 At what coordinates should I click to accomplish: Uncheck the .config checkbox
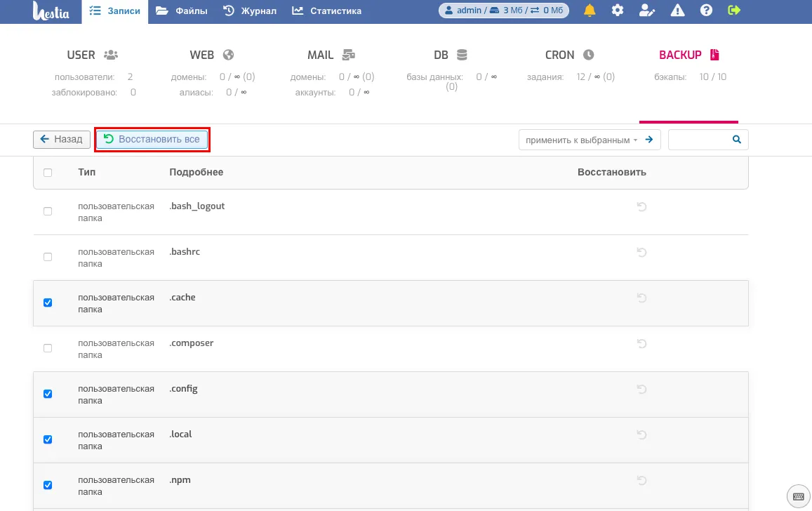(x=48, y=394)
